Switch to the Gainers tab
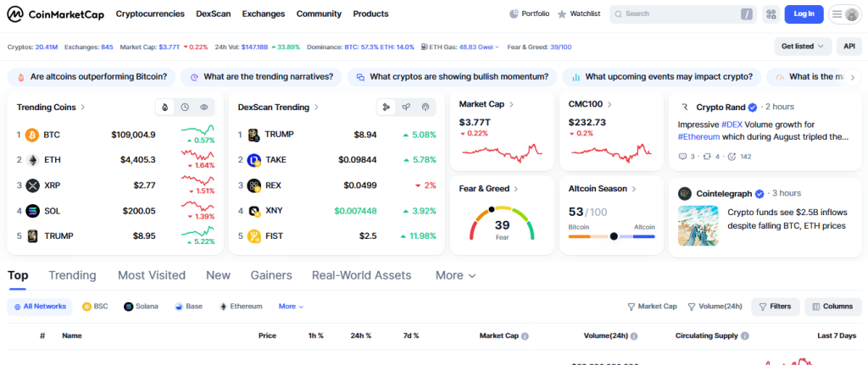The height and width of the screenshot is (365, 868). (271, 275)
